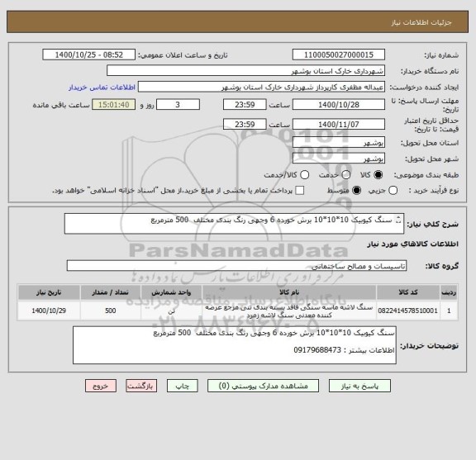The height and width of the screenshot is (460, 476).
Task: Click the نام کالا column header
Action: (x=289, y=292)
